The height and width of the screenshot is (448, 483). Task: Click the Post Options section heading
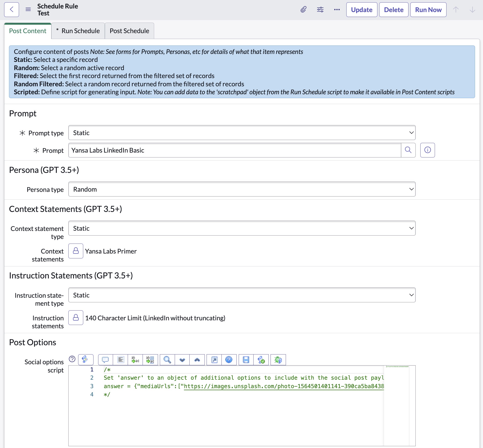[33, 342]
